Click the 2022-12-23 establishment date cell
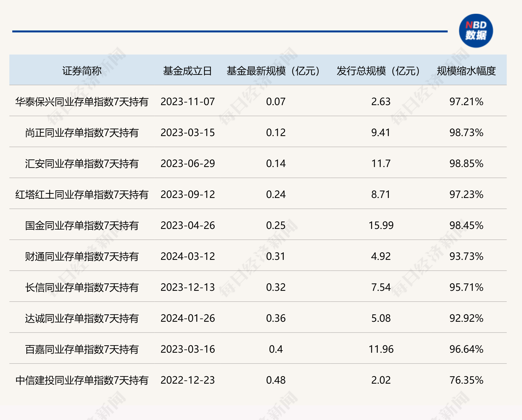Image resolution: width=522 pixels, height=420 pixels. coord(188,380)
